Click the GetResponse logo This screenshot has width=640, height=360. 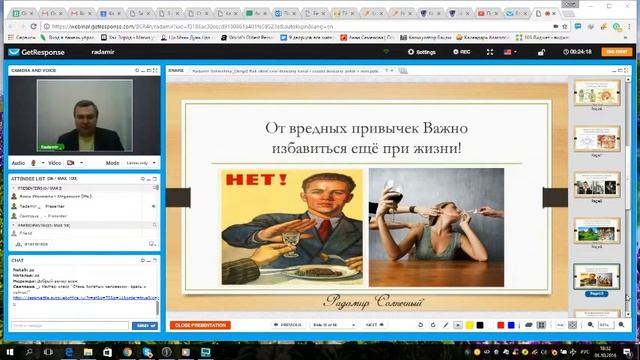pyautogui.click(x=37, y=52)
